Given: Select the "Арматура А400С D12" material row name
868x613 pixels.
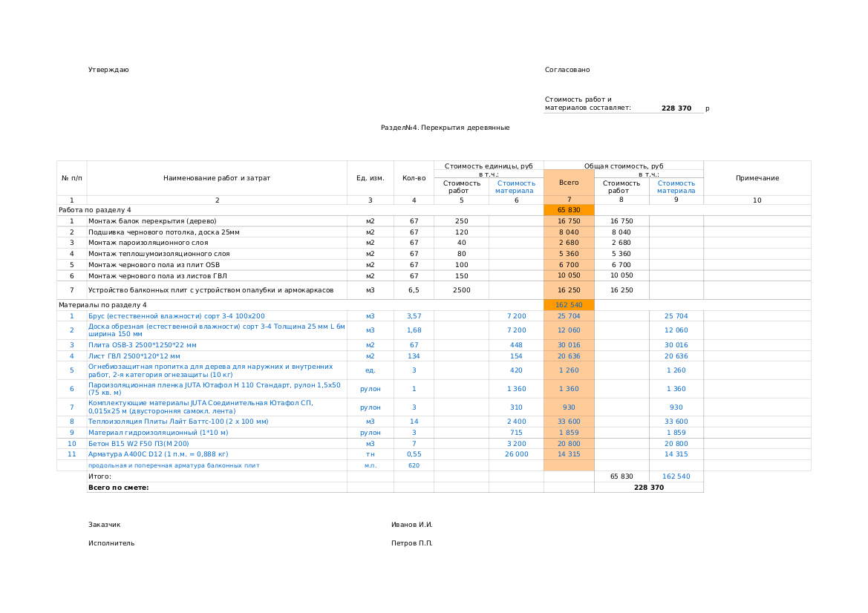Looking at the screenshot, I should click(158, 454).
